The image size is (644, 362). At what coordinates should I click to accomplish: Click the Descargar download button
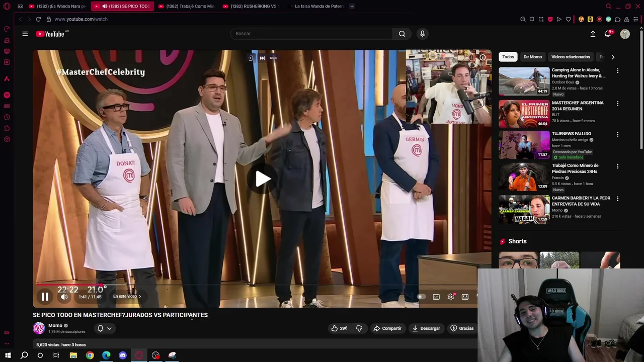tap(426, 328)
